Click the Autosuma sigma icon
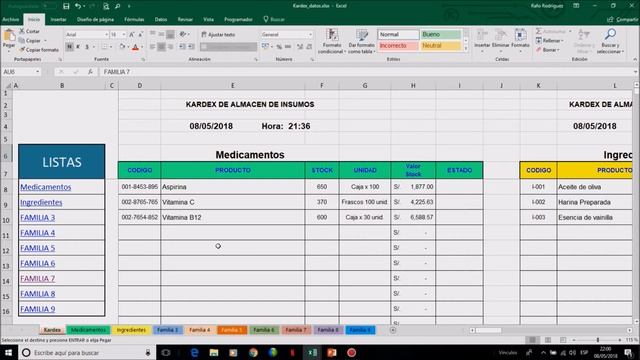The width and height of the screenshot is (640, 360). (x=539, y=31)
